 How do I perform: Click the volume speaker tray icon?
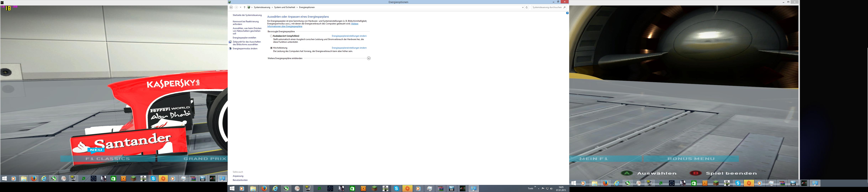point(551,189)
